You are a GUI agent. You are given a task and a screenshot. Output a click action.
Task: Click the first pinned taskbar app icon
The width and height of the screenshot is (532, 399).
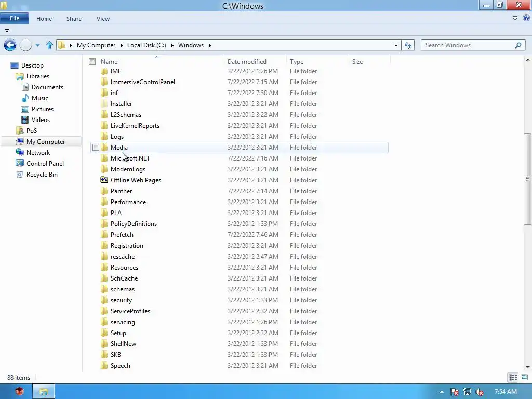20,392
